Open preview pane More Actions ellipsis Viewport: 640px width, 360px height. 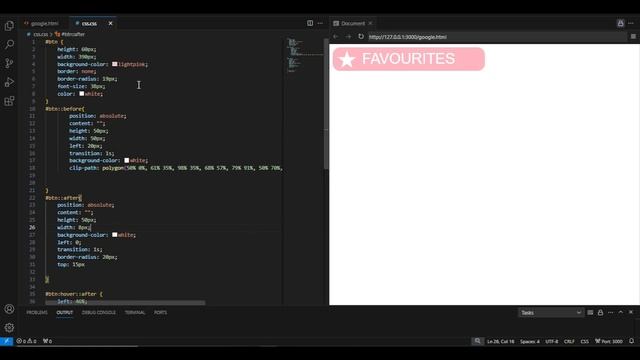631,23
